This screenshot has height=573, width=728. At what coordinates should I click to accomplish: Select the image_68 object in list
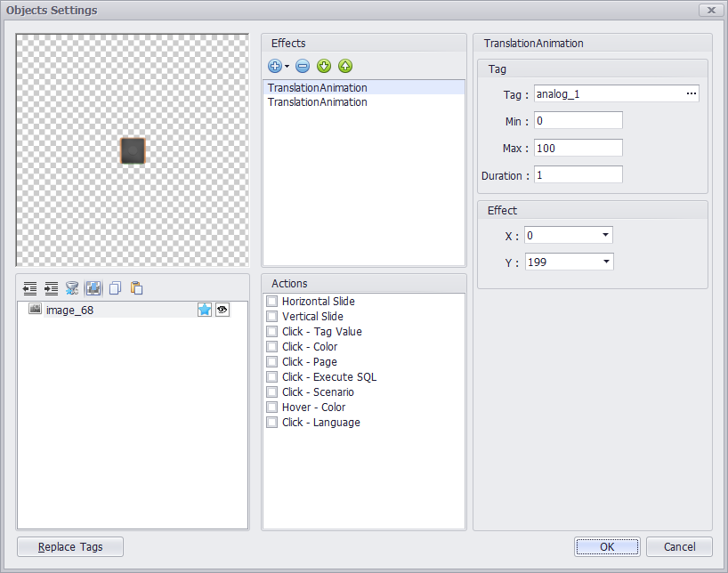pos(69,311)
